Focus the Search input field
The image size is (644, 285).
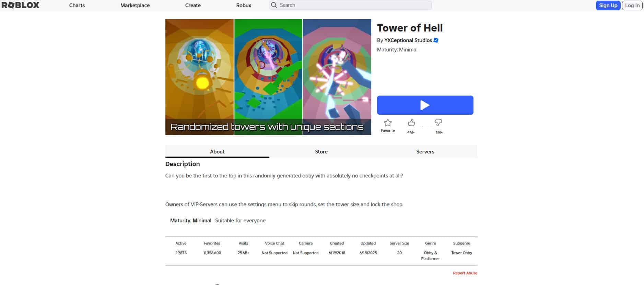(350, 5)
